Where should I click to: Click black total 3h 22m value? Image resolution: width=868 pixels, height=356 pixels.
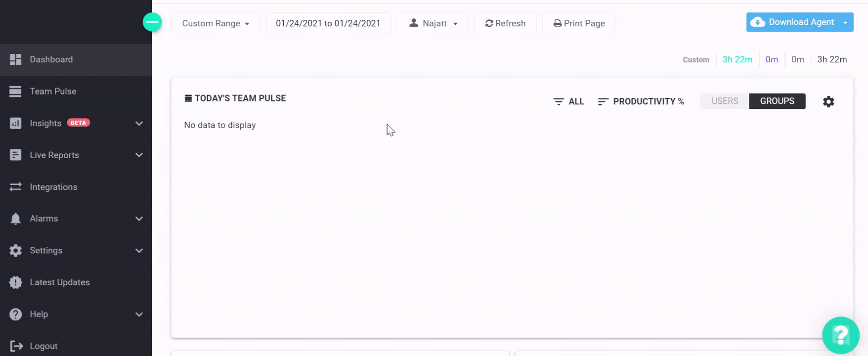tap(832, 59)
